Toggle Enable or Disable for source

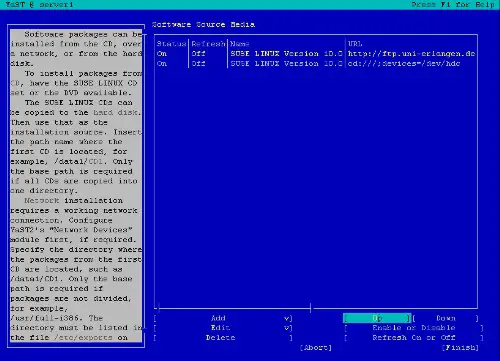point(414,328)
